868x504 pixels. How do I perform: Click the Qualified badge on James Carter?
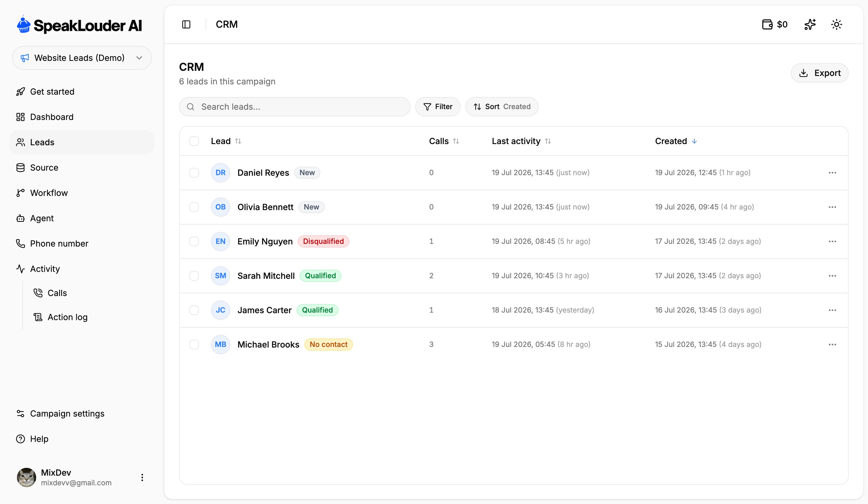click(317, 310)
